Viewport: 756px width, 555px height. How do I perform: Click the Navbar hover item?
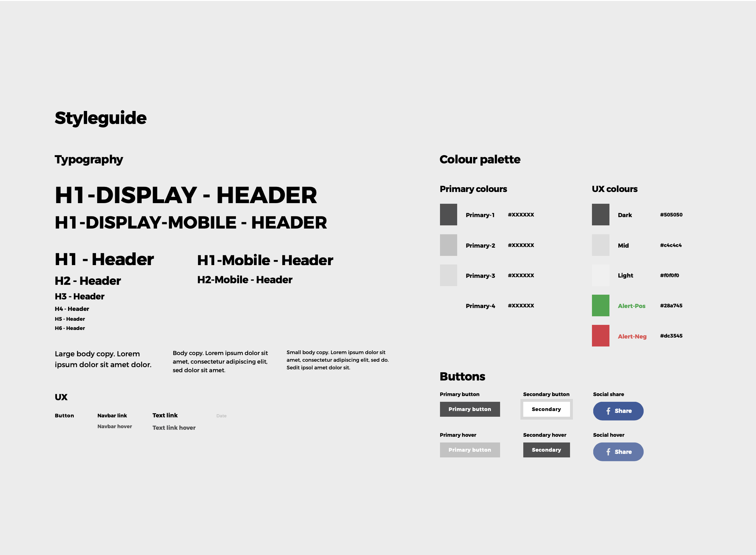pyautogui.click(x=115, y=427)
